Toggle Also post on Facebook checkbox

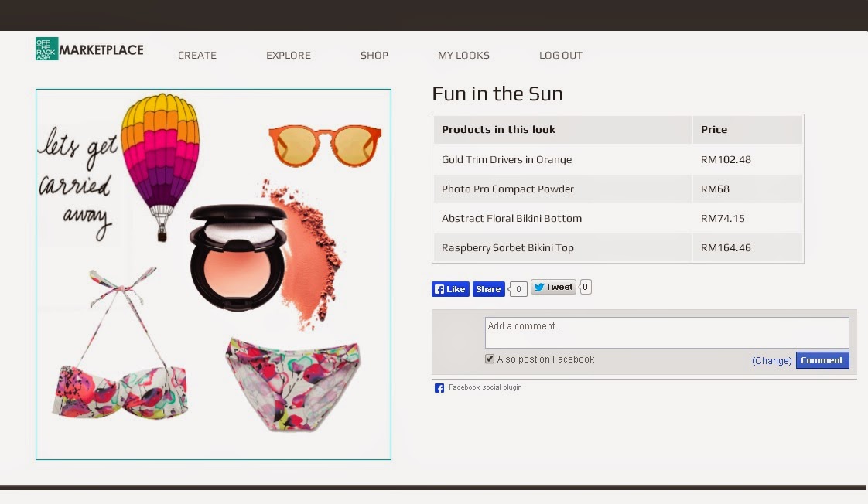[490, 359]
